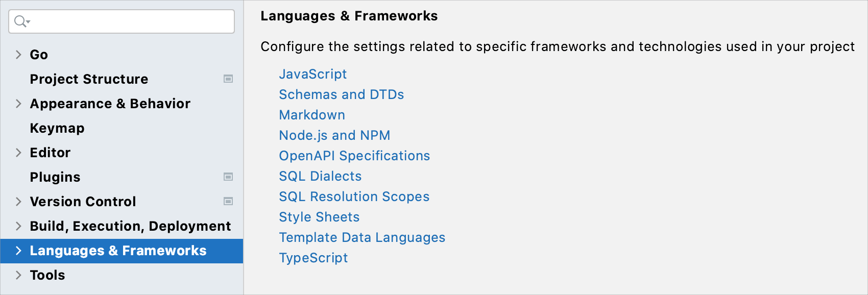This screenshot has height=295, width=868.
Task: Open Node.js and NPM settings
Action: [334, 135]
